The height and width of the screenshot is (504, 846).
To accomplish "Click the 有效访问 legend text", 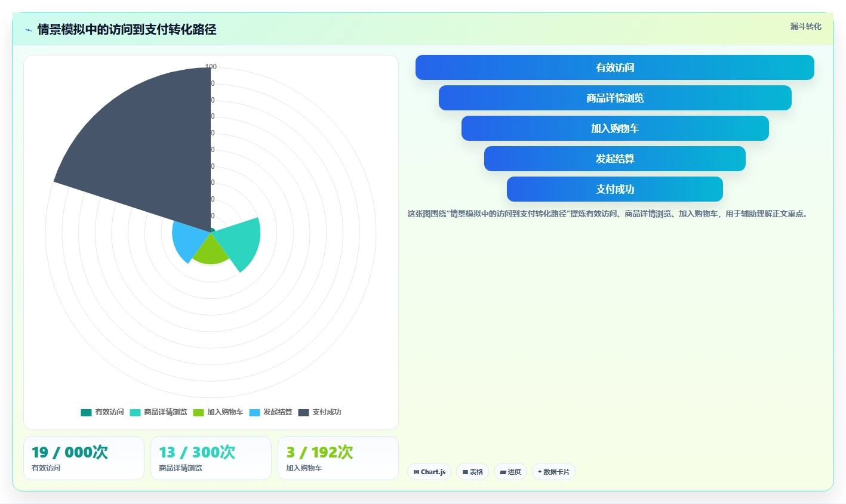I will pos(109,412).
